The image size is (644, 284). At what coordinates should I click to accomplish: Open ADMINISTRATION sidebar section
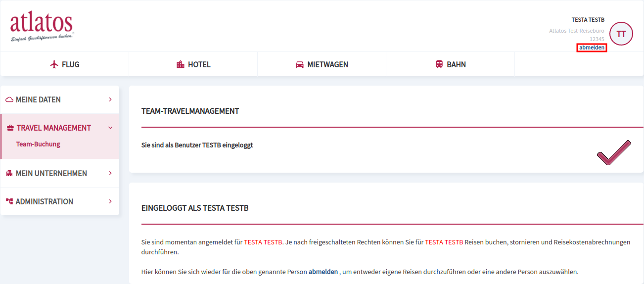pos(60,201)
